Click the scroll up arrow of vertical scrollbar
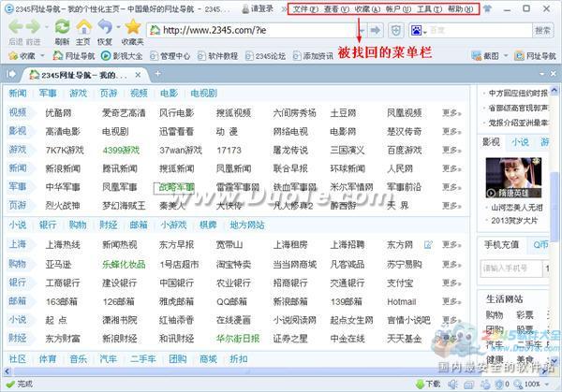 [555, 90]
